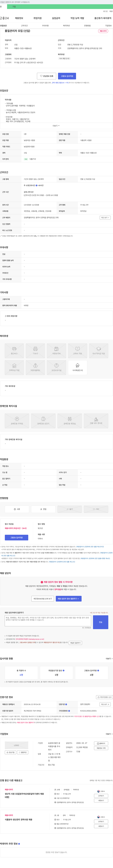
Task: Switch to 전형방법 section tab
Action: (x=87, y=26)
